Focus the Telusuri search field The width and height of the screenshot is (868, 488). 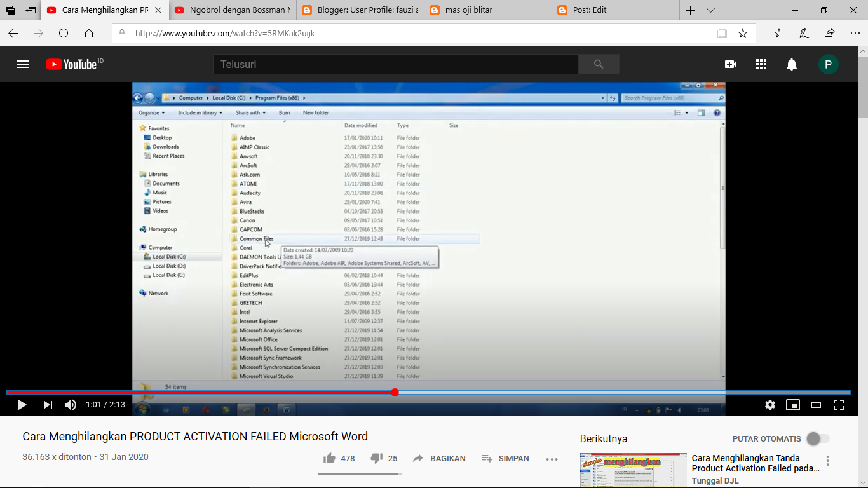[395, 64]
